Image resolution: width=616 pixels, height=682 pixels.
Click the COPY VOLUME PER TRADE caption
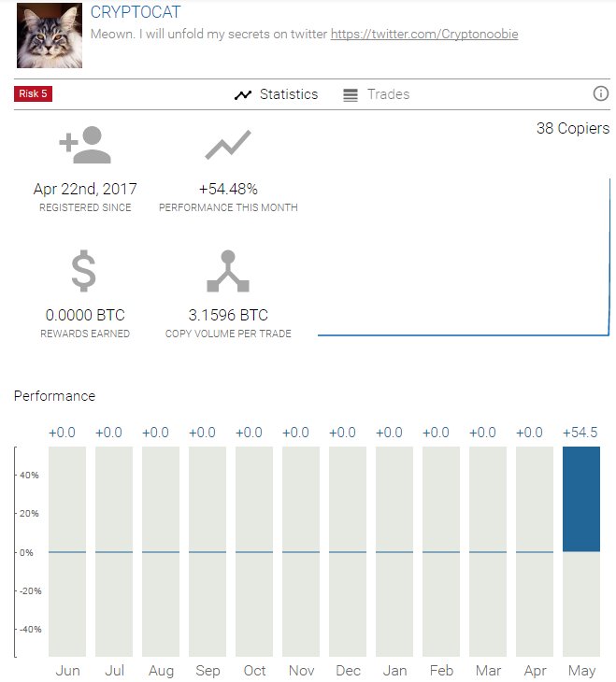tap(228, 334)
